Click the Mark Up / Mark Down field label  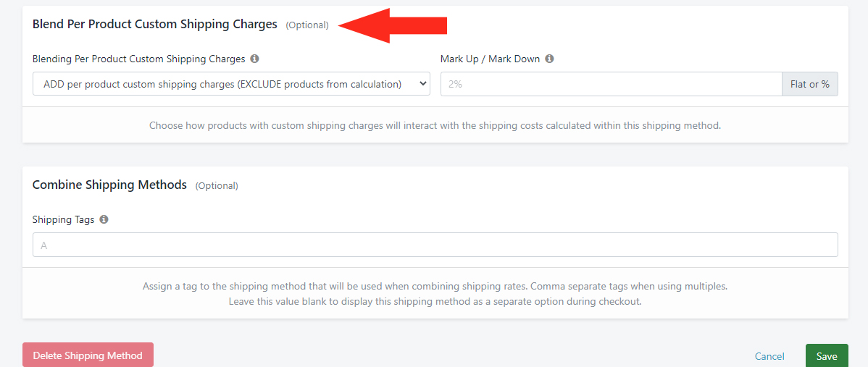490,59
